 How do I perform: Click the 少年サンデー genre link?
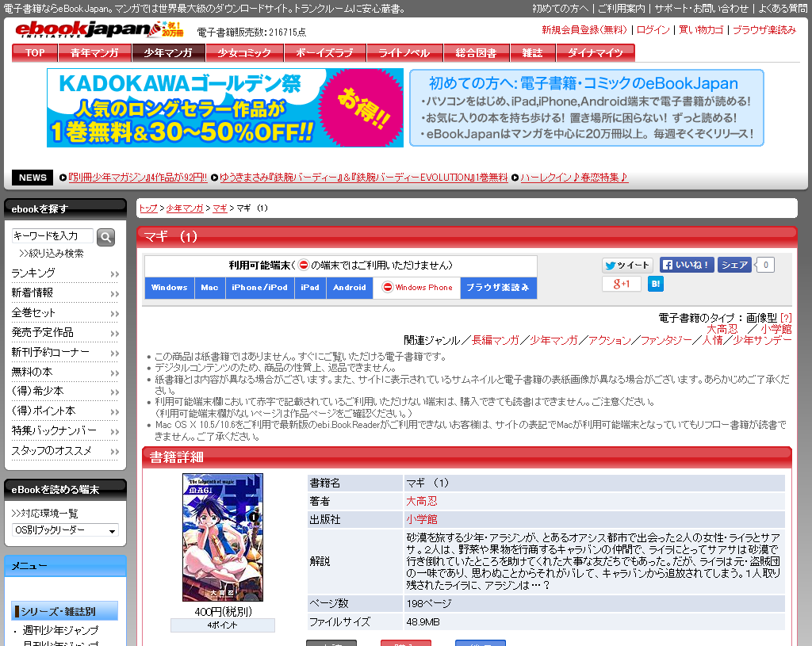762,340
